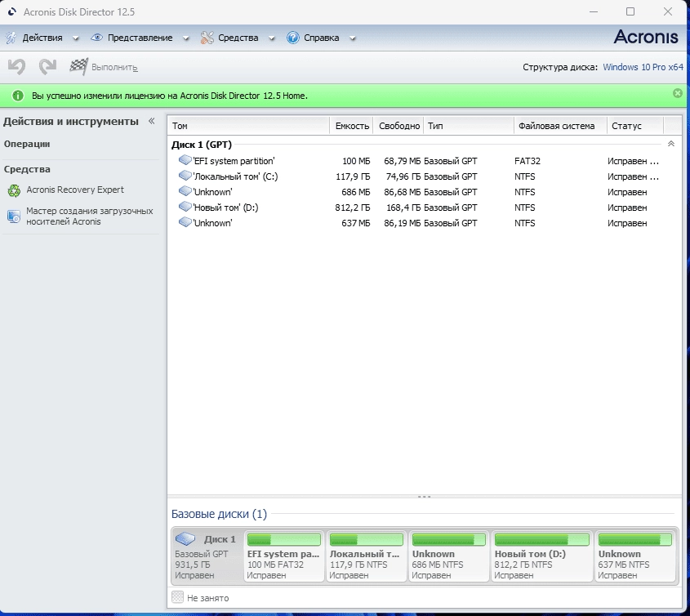
Task: Click the Undo arrow icon
Action: click(16, 67)
